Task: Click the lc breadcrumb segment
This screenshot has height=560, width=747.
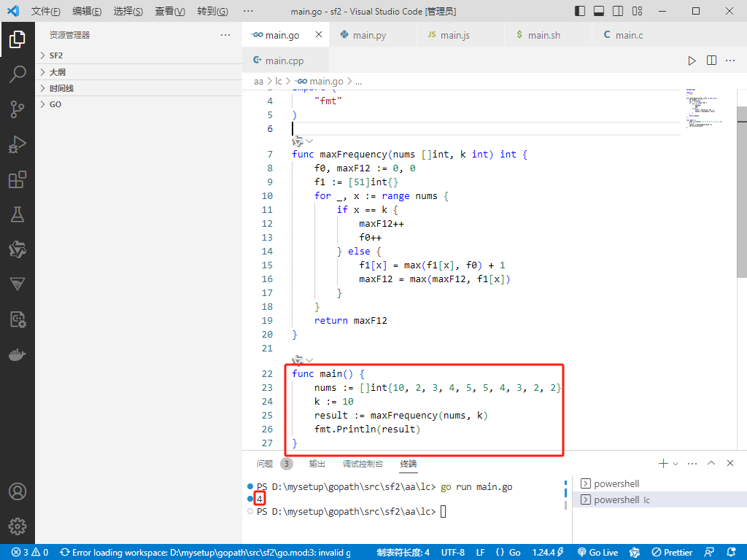Action: point(278,82)
